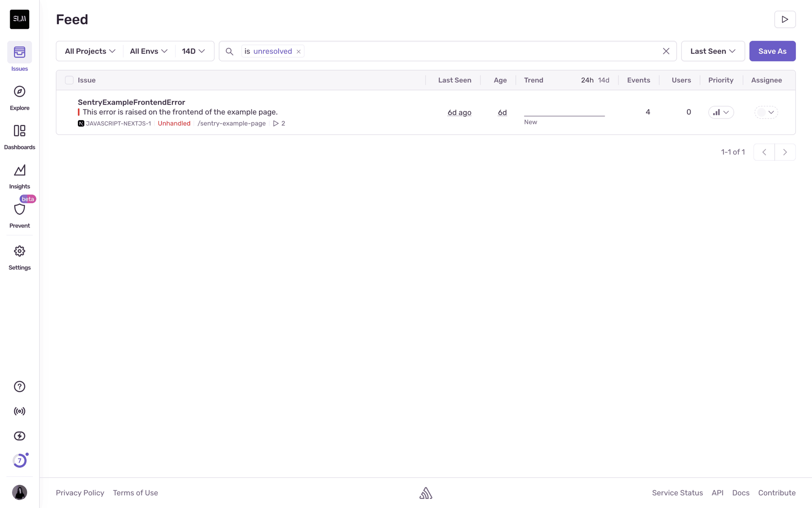Remove the 'is unresolved' filter token
812x508 pixels.
(299, 52)
